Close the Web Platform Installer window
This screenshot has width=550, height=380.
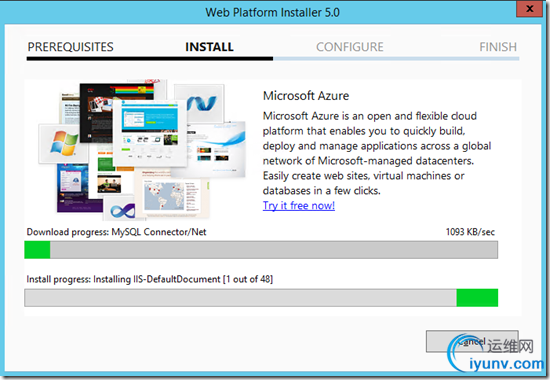pos(530,9)
